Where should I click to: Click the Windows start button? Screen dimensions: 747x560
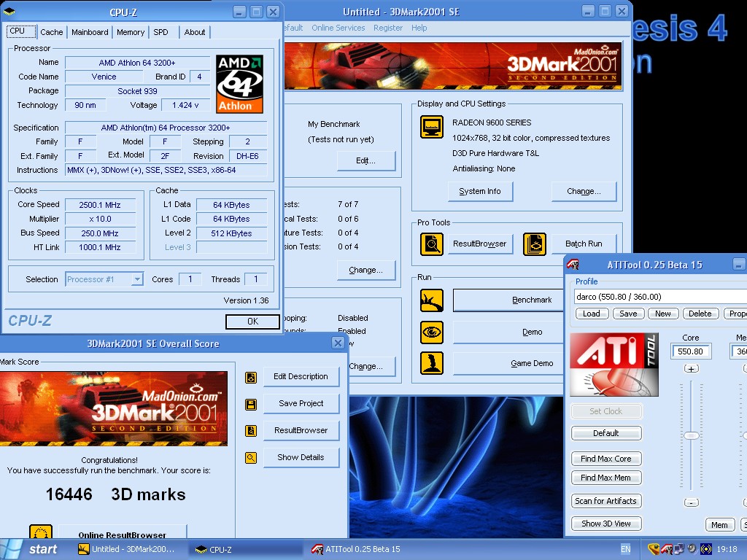[32, 549]
